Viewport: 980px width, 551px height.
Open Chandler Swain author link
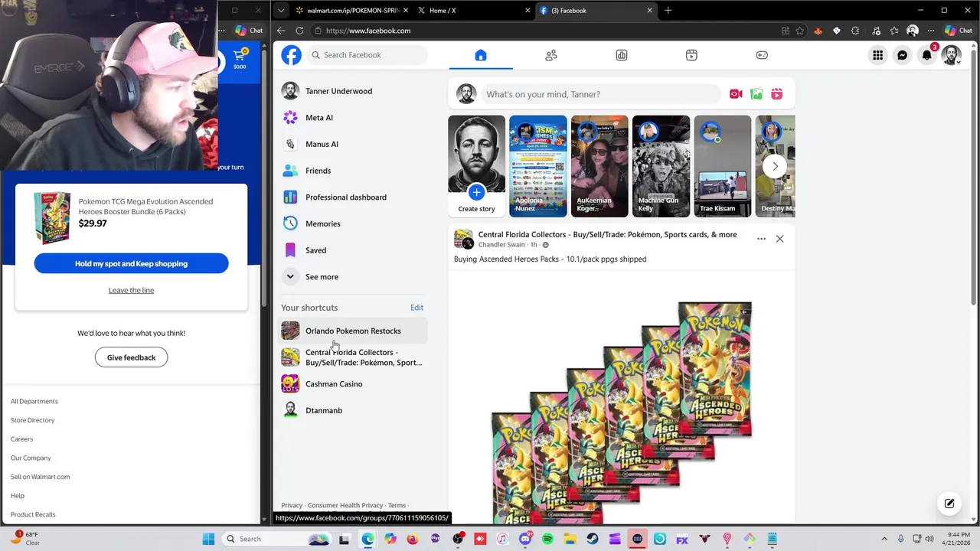(501, 245)
